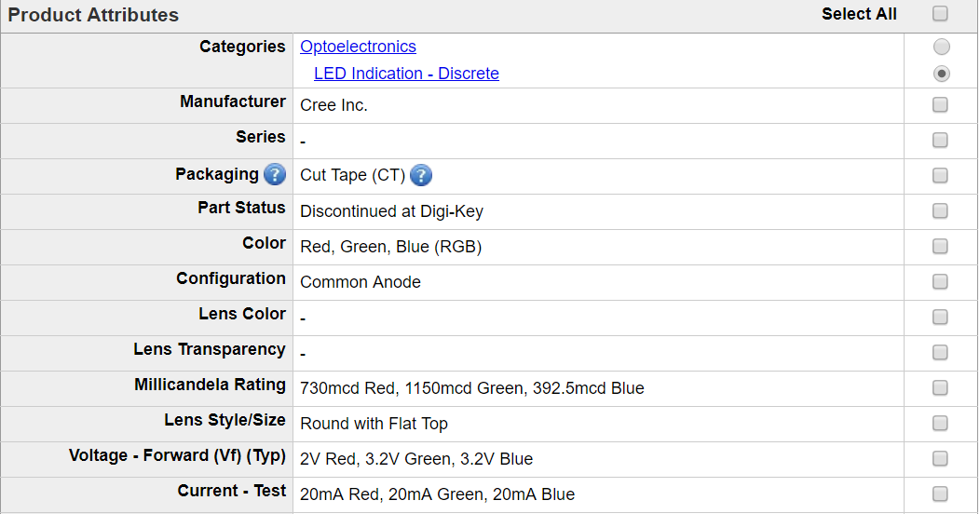
Task: Tick the Series row checkbox
Action: point(940,140)
